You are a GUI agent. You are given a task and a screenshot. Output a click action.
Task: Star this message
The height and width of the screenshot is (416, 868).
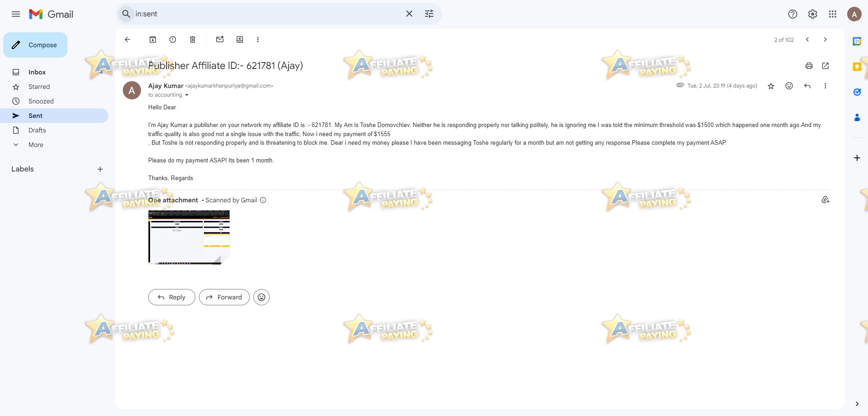[771, 86]
